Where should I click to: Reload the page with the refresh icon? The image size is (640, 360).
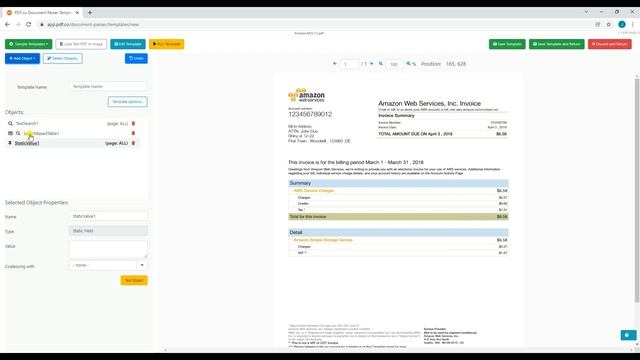(29, 24)
